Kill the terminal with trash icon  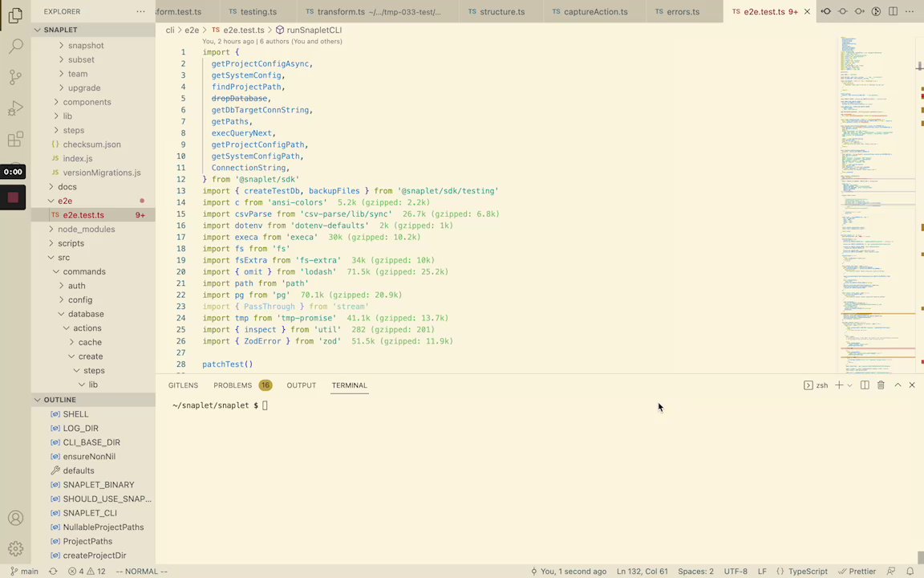[x=881, y=385]
